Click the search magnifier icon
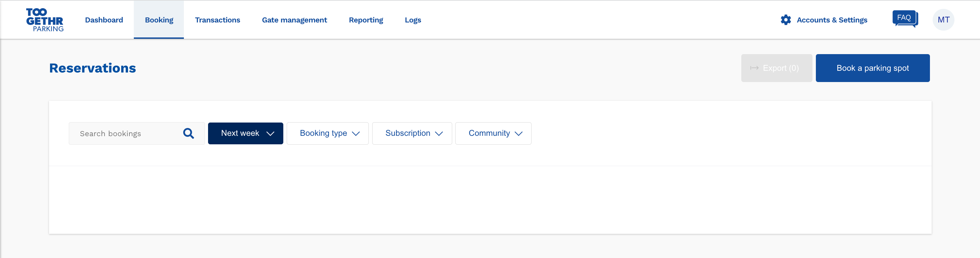Image resolution: width=980 pixels, height=258 pixels. (x=188, y=133)
